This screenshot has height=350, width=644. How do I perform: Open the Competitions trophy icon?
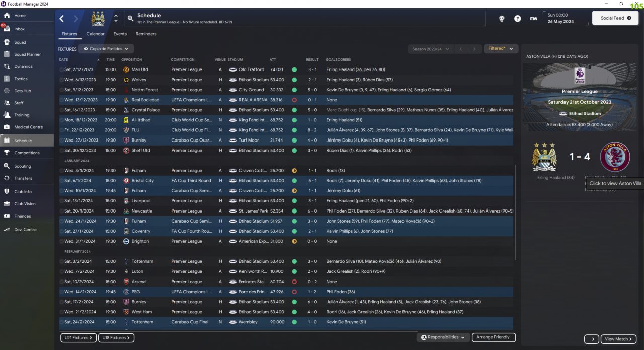pos(7,153)
